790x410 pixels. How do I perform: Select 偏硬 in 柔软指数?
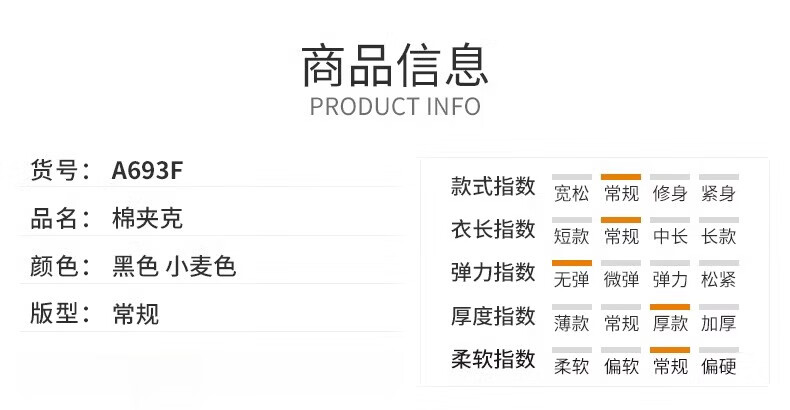pos(718,366)
